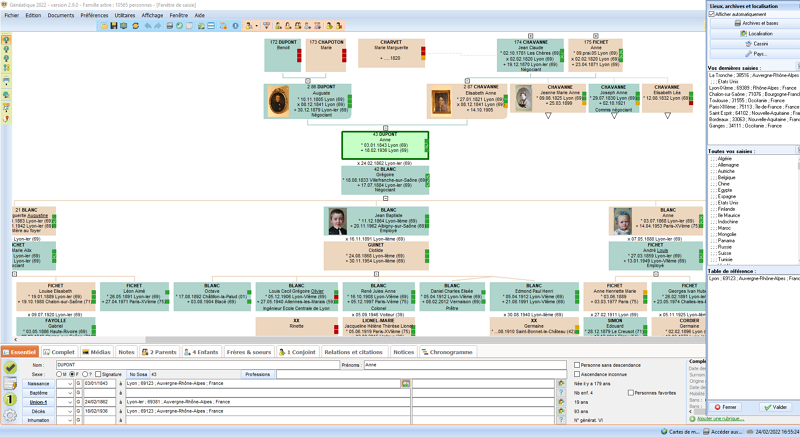Click Ajouter une rubrique link
Image resolution: width=800 pixels, height=437 pixels.
pyautogui.click(x=720, y=419)
